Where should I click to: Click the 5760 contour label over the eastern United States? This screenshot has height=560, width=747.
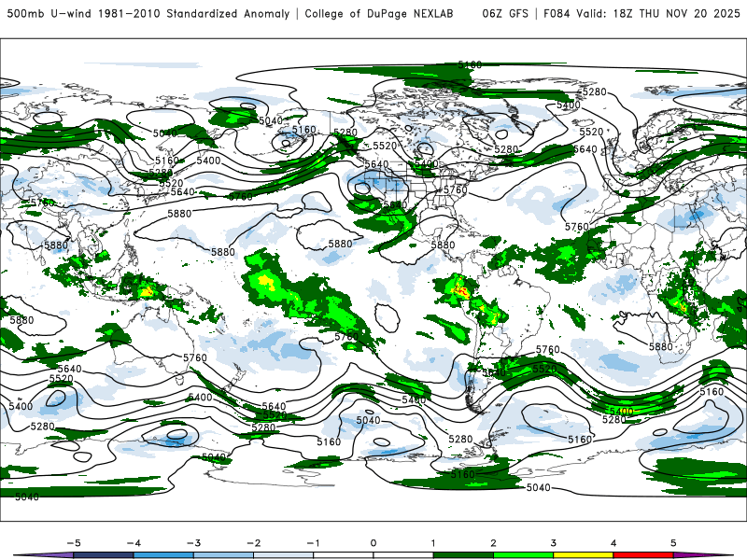point(456,190)
